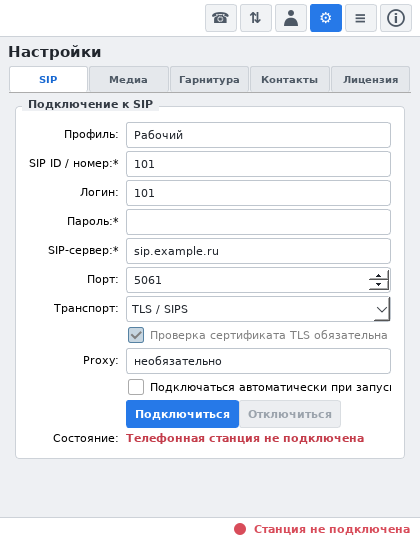The image size is (420, 540).
Task: Click the Подключиться button
Action: coord(182,414)
